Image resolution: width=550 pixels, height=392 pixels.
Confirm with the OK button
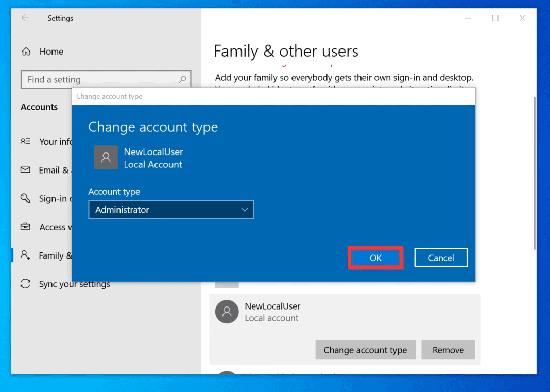(375, 257)
